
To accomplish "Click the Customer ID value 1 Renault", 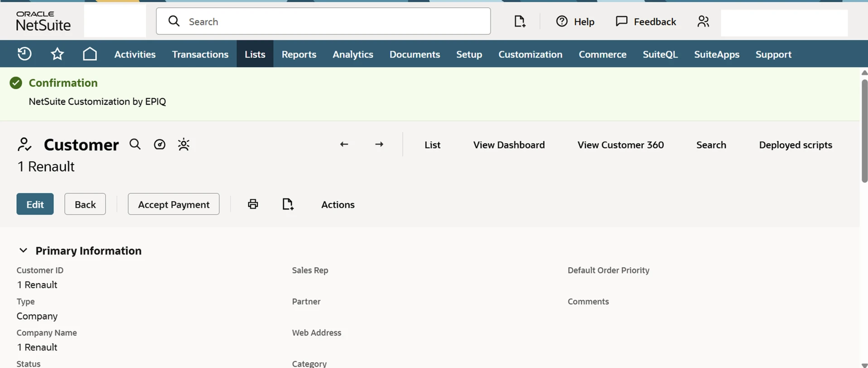I will [37, 285].
